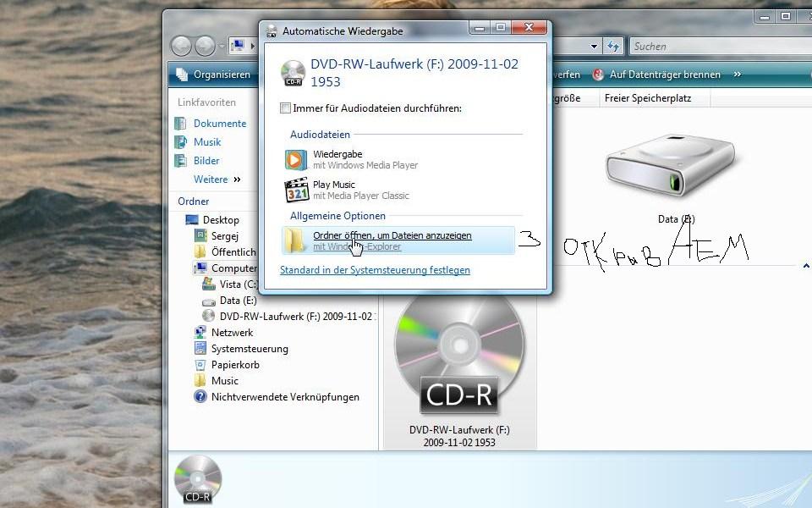
Task: Open Standard in der Systemsteuerung festlegen link
Action: tap(375, 270)
